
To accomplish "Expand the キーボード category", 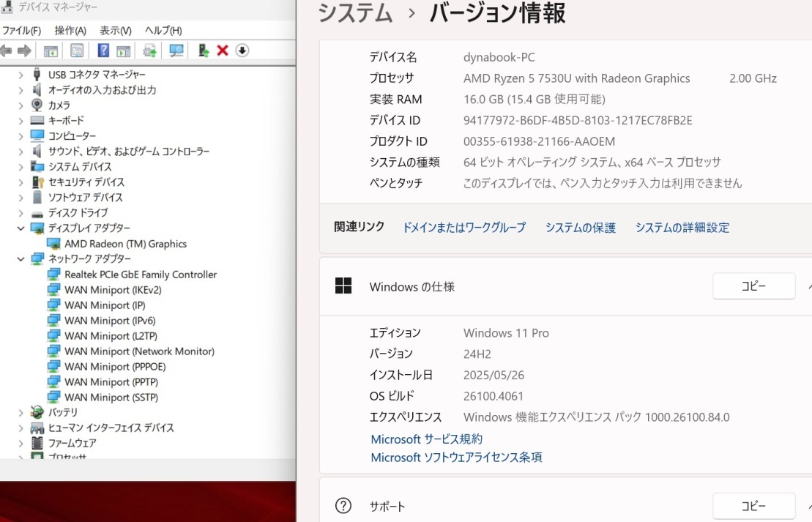I will click(21, 121).
